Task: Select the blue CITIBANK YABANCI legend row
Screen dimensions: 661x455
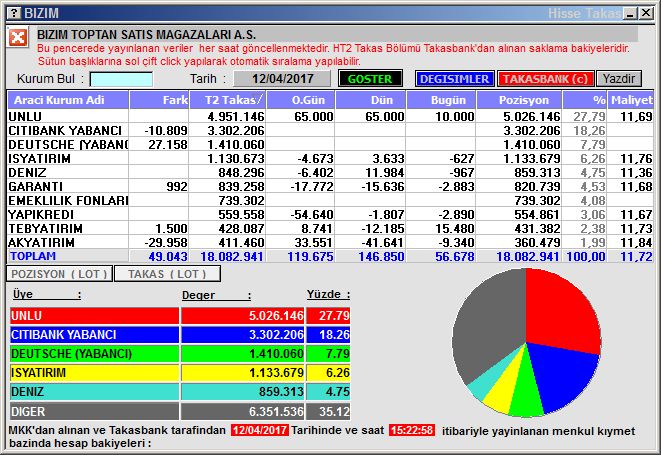Action: click(94, 334)
